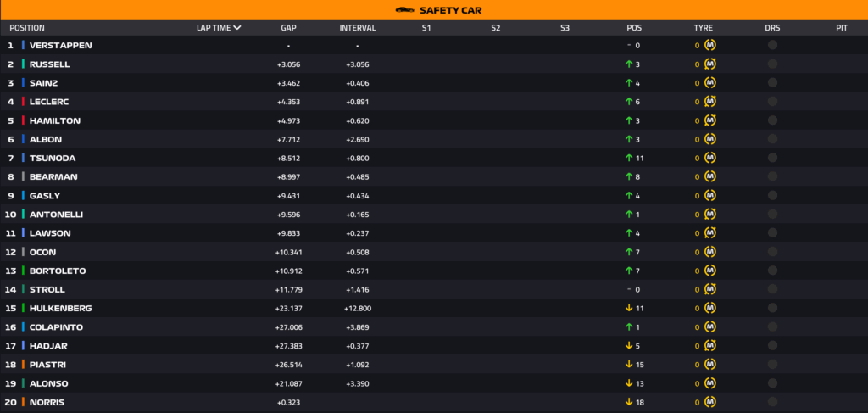Screen dimensions: 868x413
Task: Click Bortoleto's DRS indicator dot
Action: coord(772,271)
